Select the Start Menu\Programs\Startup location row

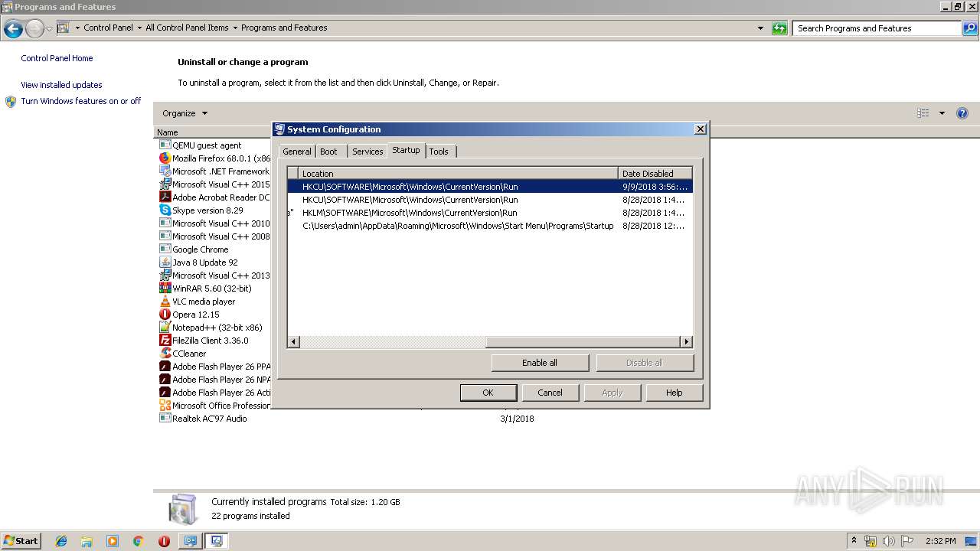pyautogui.click(x=490, y=226)
